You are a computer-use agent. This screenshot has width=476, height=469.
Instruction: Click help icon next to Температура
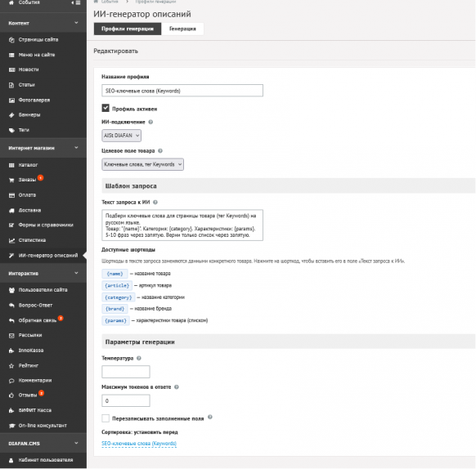[x=139, y=358]
